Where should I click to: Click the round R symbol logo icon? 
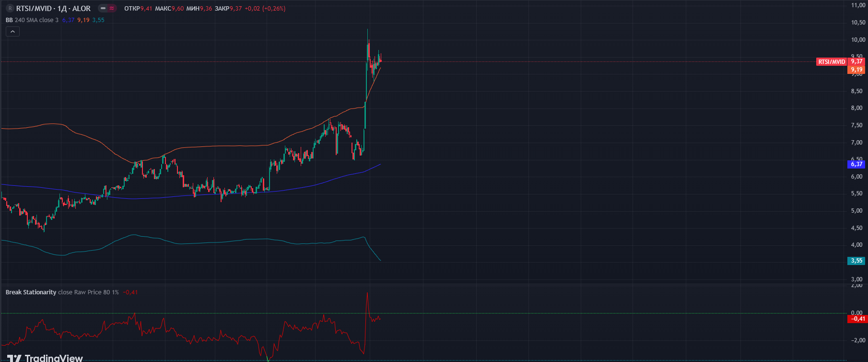10,8
